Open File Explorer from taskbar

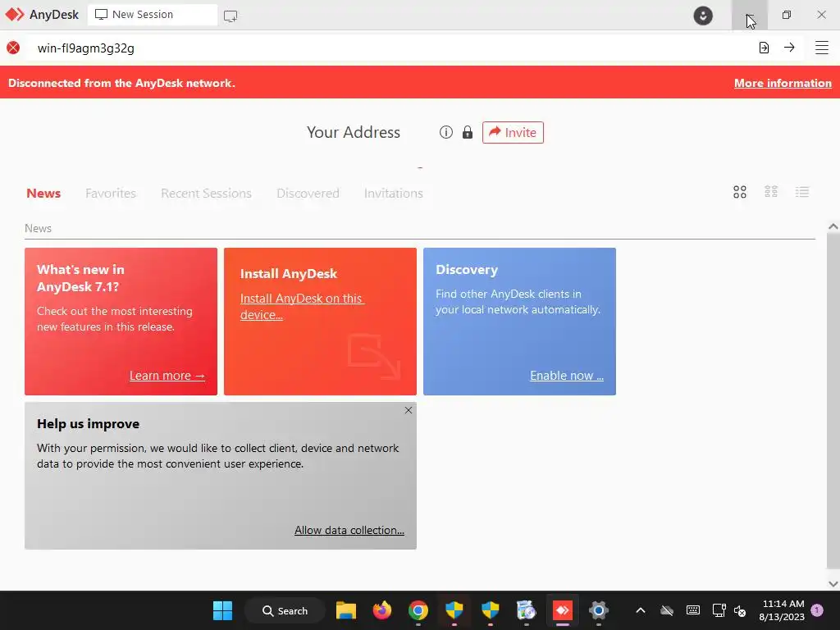coord(346,610)
